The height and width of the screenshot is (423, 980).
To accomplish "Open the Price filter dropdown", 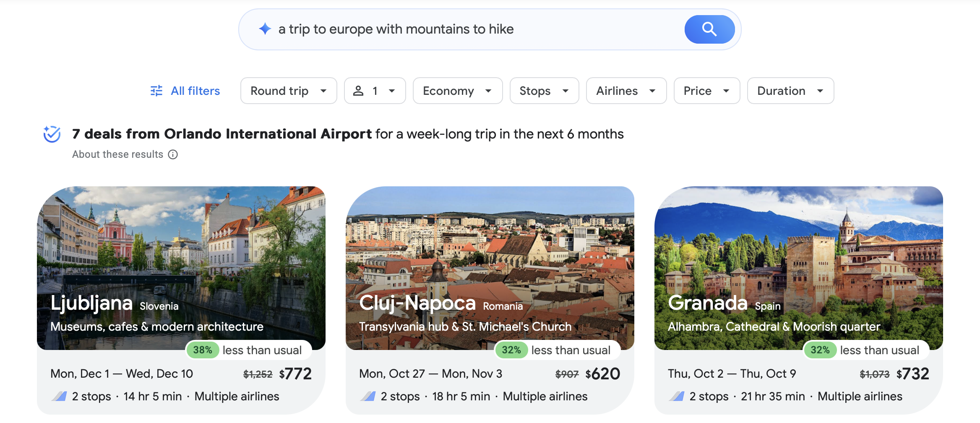I will 706,91.
